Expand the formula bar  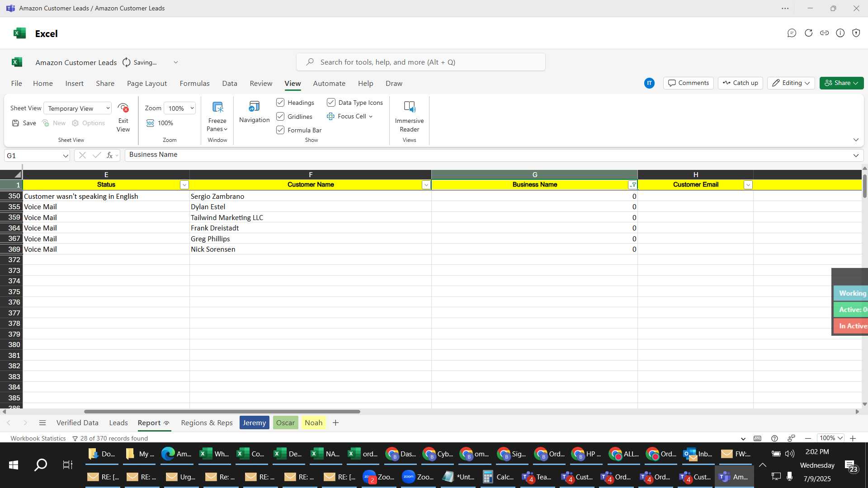tap(856, 155)
